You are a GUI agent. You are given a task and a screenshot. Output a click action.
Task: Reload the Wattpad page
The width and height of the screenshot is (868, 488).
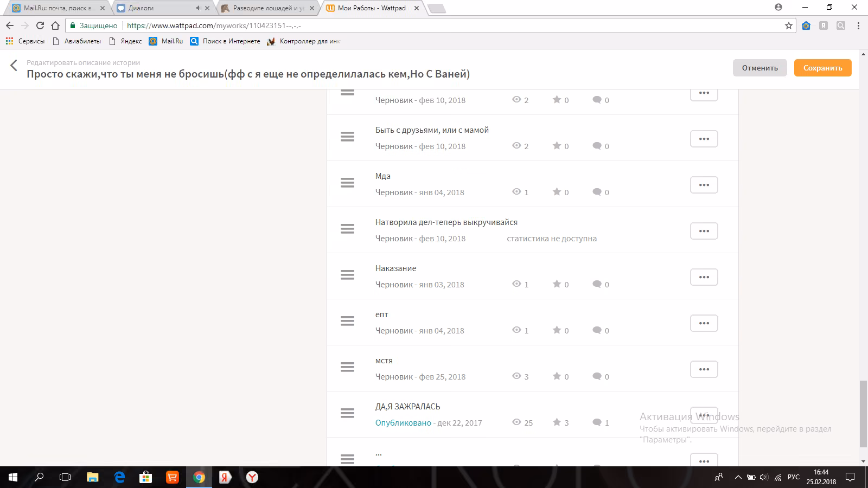pos(40,25)
